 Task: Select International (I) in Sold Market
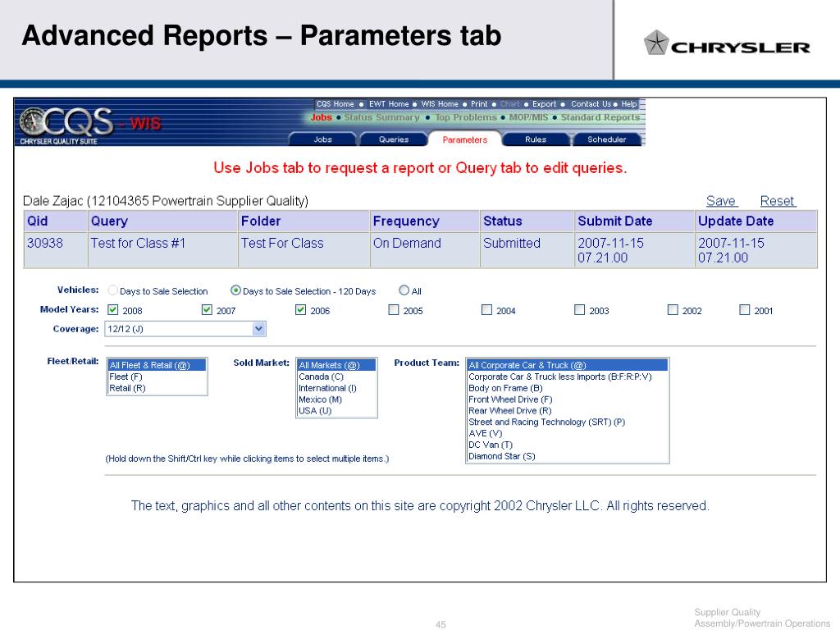pos(336,388)
